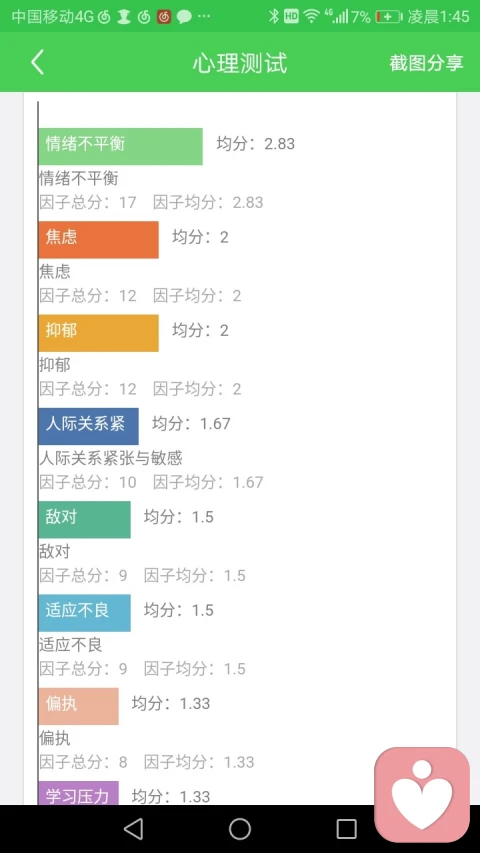Viewport: 480px width, 853px height.
Task: Tap 截图分享 to share screenshot
Action: pyautogui.click(x=426, y=63)
